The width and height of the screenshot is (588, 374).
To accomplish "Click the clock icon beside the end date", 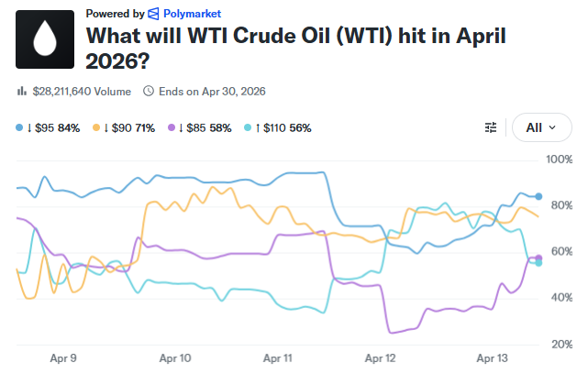I will coord(149,91).
